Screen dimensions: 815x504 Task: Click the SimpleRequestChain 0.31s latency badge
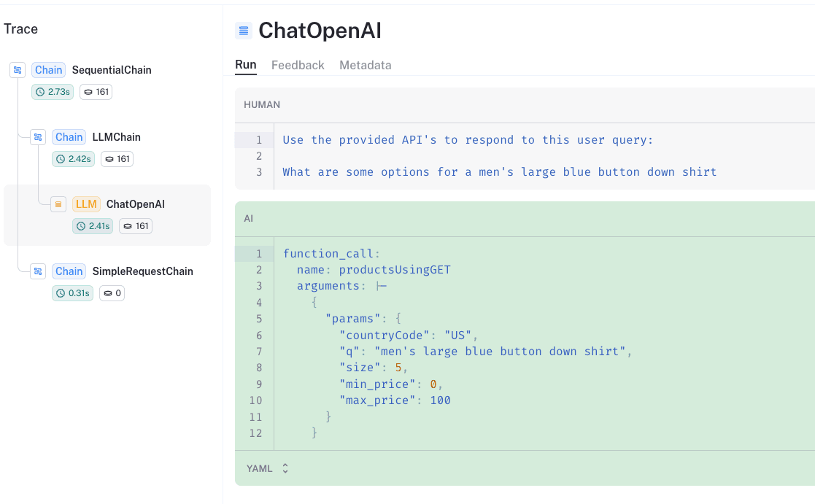pos(73,293)
